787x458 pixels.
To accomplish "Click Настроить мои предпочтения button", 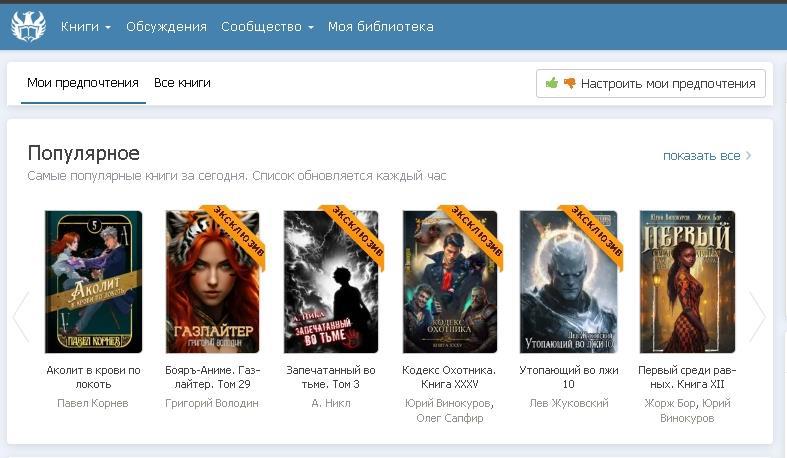I will click(650, 83).
